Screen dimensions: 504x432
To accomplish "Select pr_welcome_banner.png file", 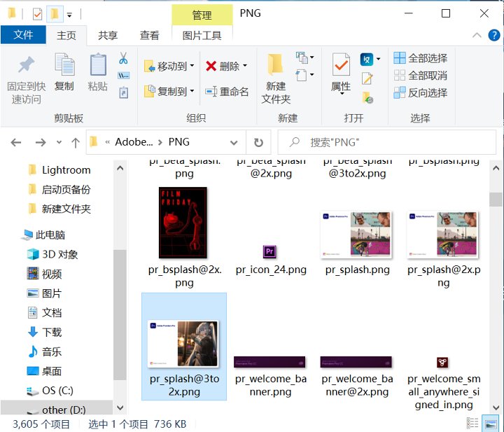I will click(x=271, y=376).
